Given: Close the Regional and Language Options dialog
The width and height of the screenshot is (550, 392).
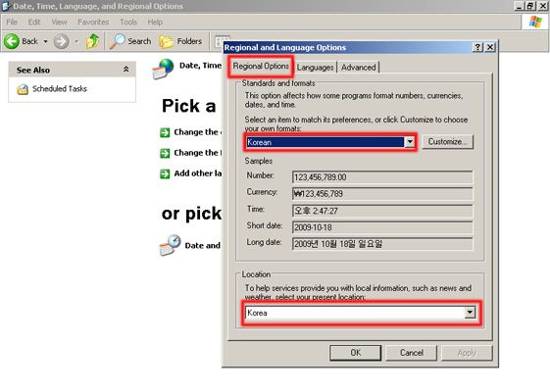Looking at the screenshot, I should tap(490, 47).
